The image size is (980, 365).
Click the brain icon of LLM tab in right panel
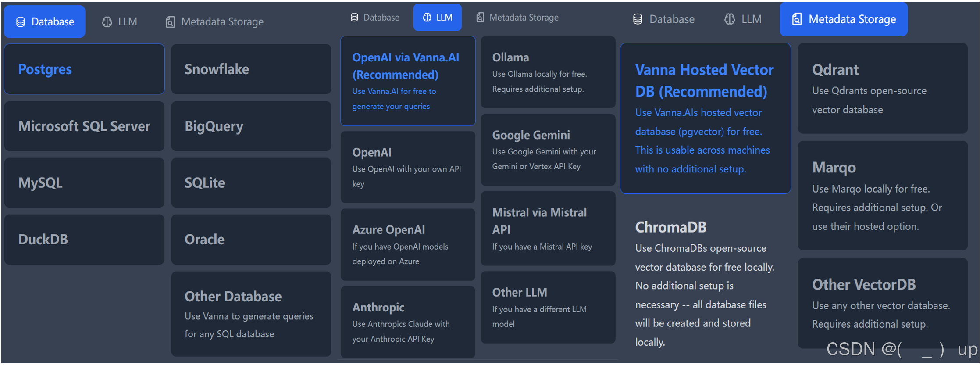[730, 19]
